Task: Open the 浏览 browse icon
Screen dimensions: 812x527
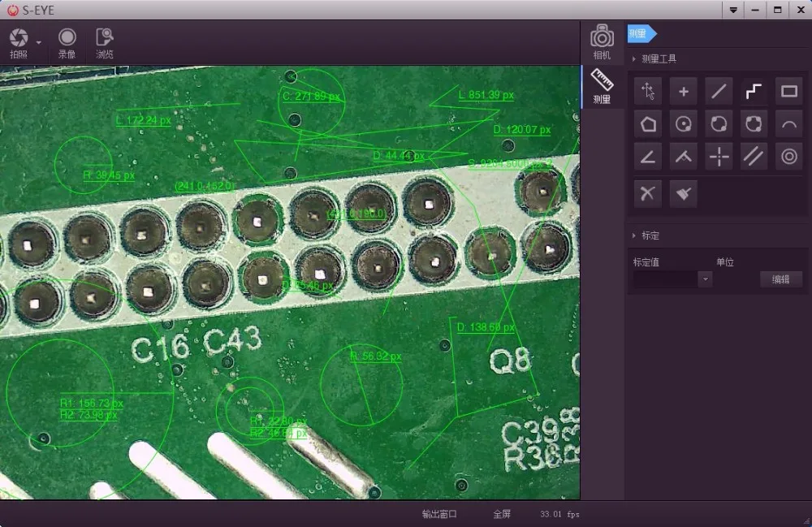Action: click(105, 37)
